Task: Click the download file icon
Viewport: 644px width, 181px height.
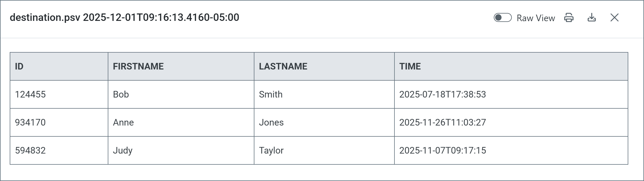Action: click(591, 18)
